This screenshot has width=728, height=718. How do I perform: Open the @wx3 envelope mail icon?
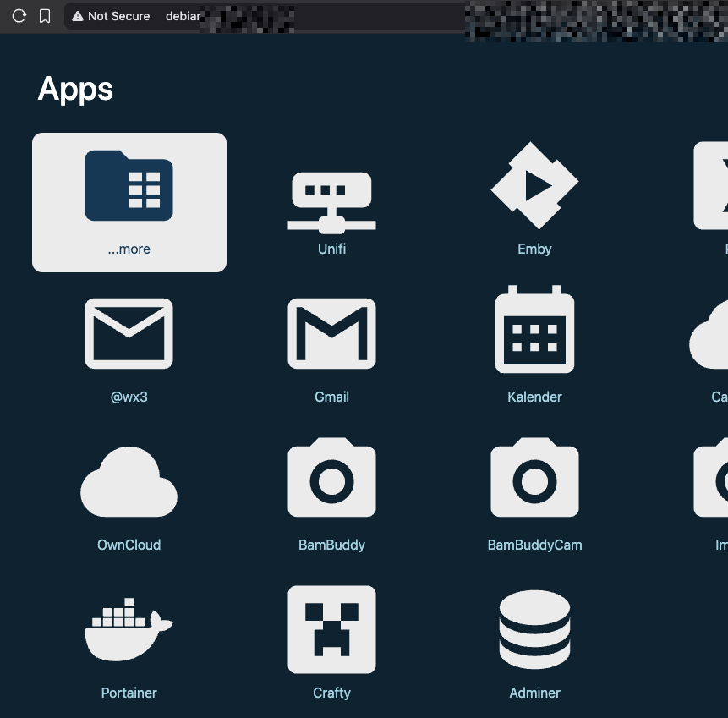pyautogui.click(x=129, y=333)
